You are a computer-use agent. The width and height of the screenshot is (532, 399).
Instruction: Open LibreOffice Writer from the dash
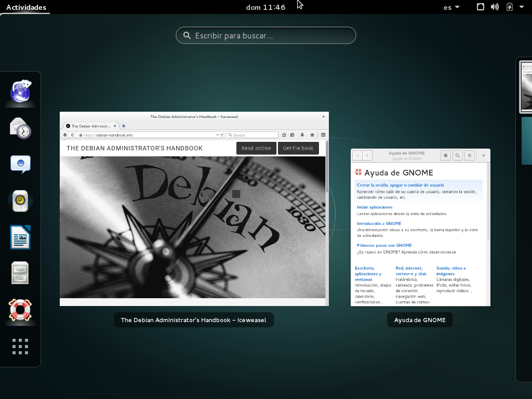click(20, 237)
